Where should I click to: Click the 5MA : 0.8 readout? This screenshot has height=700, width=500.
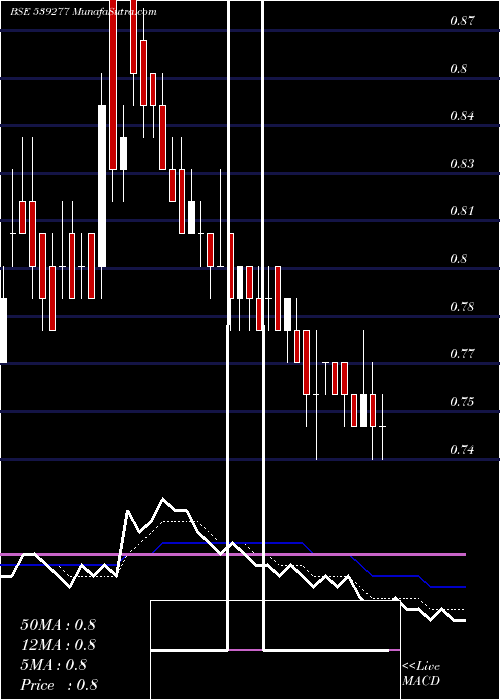point(54,665)
